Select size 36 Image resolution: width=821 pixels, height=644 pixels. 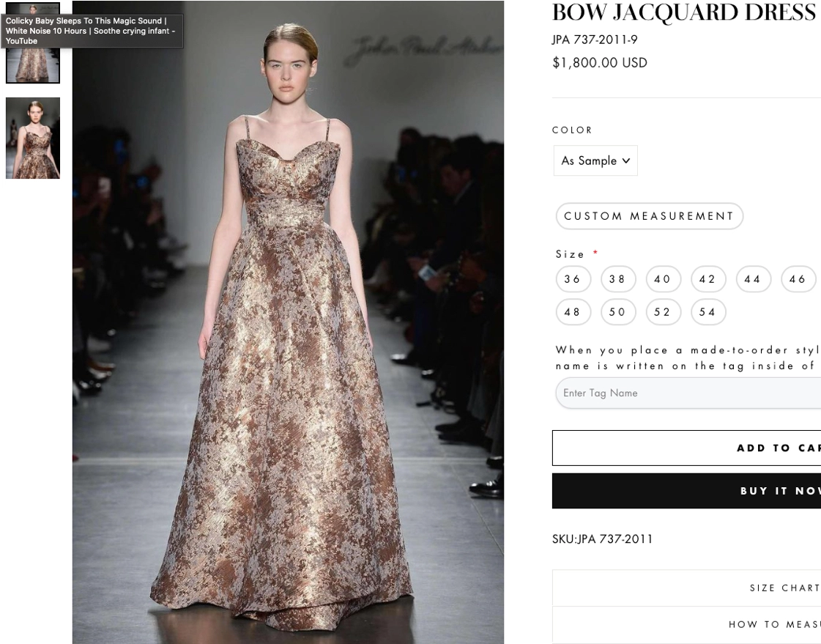tap(573, 279)
